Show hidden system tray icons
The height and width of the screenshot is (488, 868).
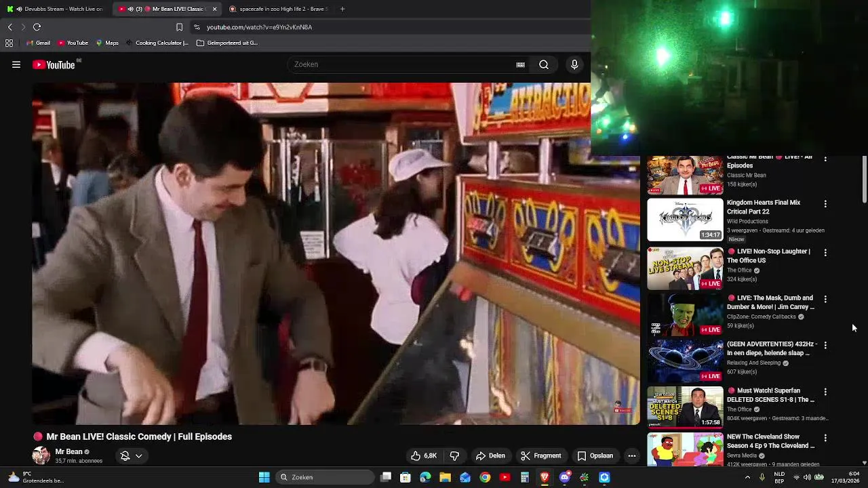pos(747,477)
